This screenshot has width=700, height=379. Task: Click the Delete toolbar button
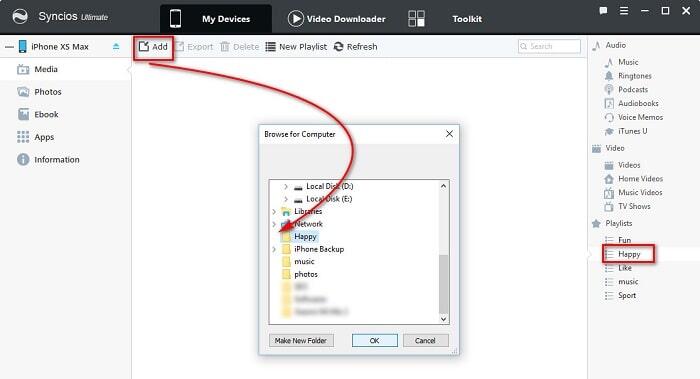click(239, 47)
